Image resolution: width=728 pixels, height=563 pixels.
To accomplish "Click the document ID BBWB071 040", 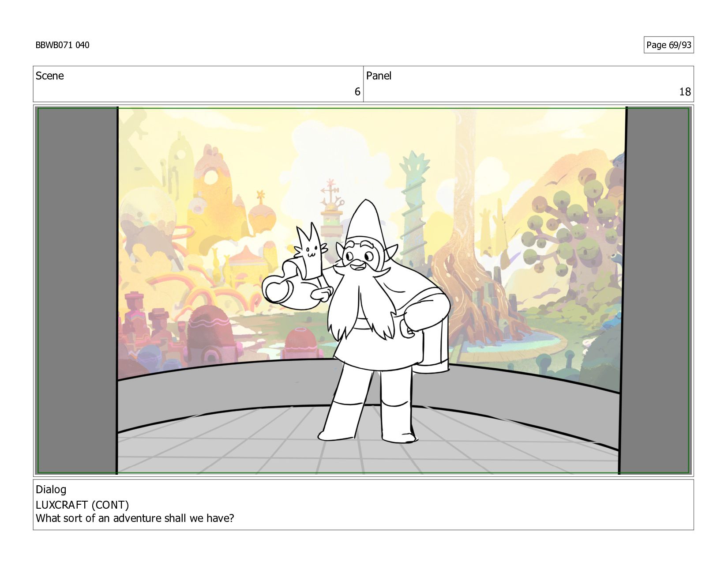I will 62,45.
